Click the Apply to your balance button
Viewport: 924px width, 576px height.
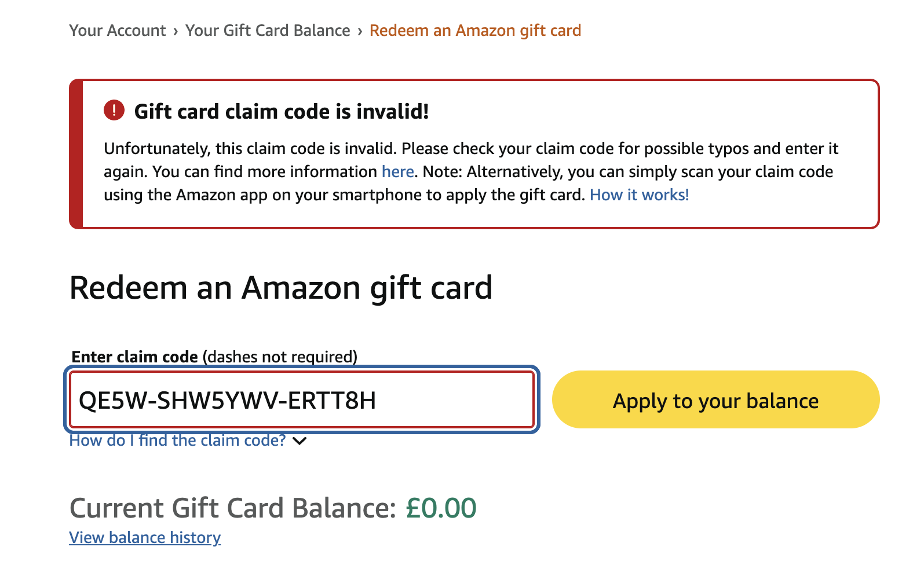[716, 400]
